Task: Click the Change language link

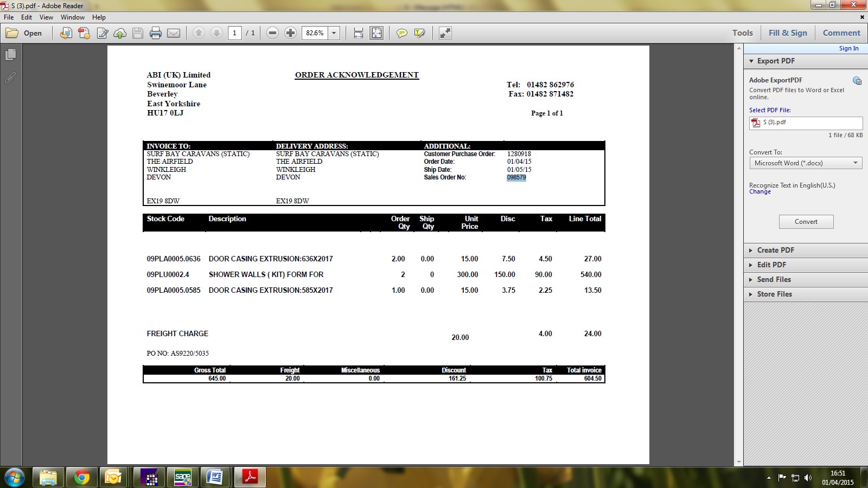Action: (760, 192)
